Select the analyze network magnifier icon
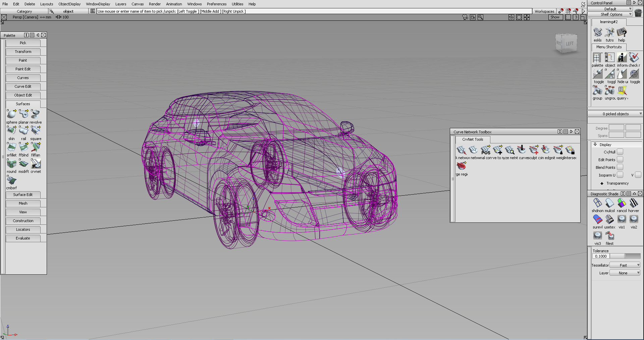The image size is (644, 340). (509, 150)
